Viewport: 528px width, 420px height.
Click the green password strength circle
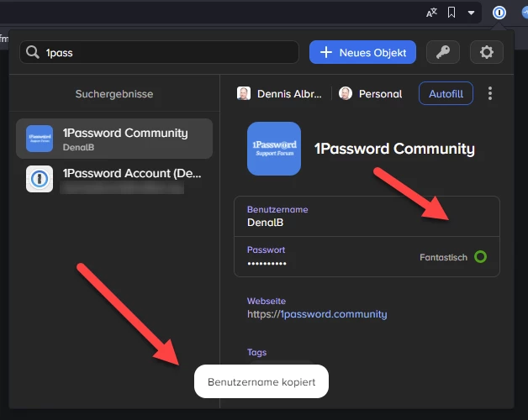tap(480, 257)
